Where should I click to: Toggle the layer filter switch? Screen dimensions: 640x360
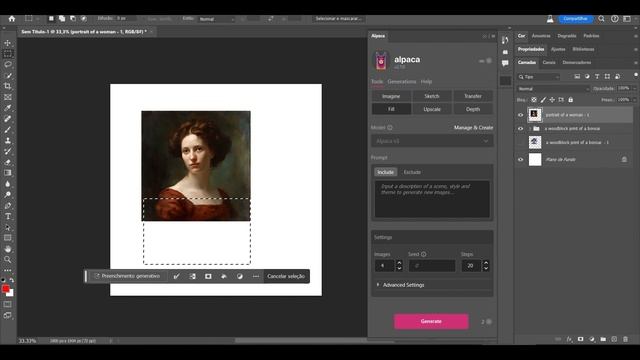coord(636,76)
